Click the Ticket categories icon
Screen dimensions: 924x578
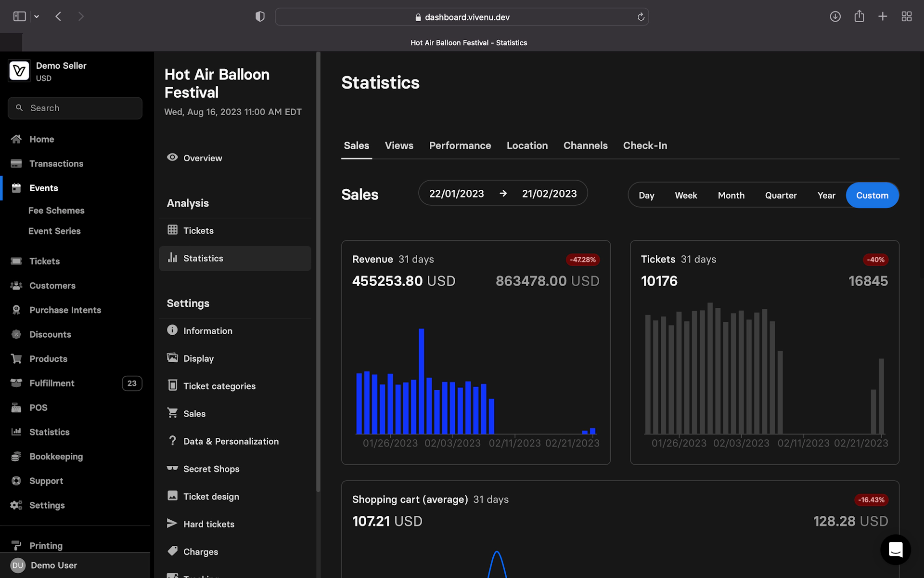[x=172, y=385]
